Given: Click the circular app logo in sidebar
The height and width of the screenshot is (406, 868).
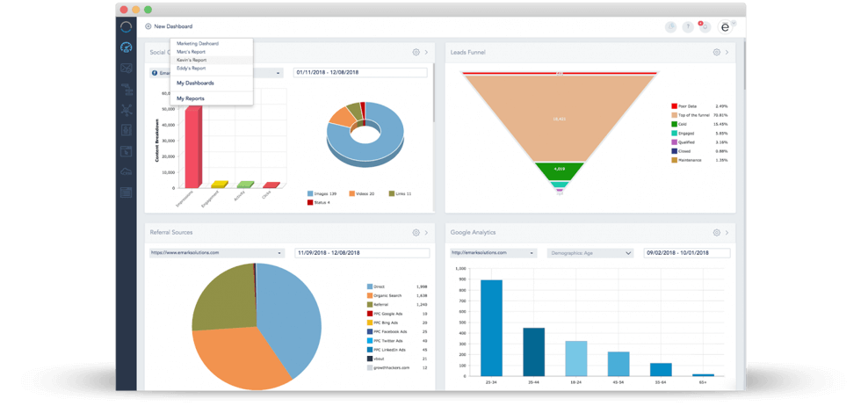Looking at the screenshot, I should pyautogui.click(x=127, y=26).
